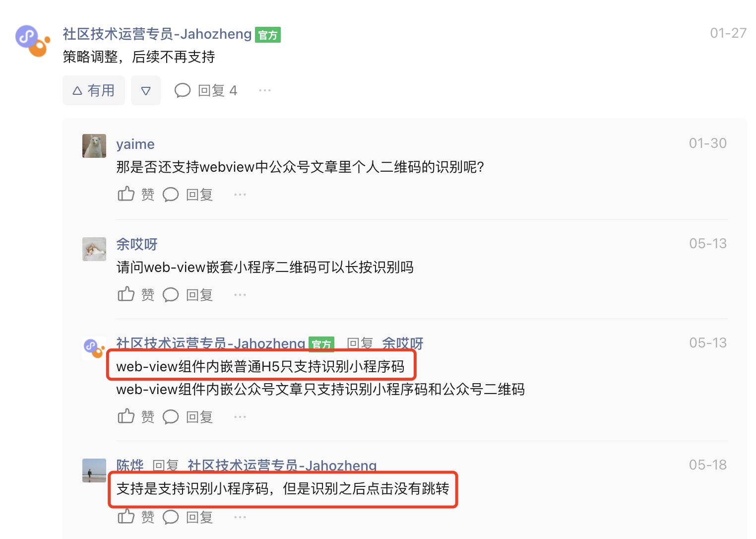The width and height of the screenshot is (756, 539).
Task: Open yaime's profile via username link
Action: 135,144
